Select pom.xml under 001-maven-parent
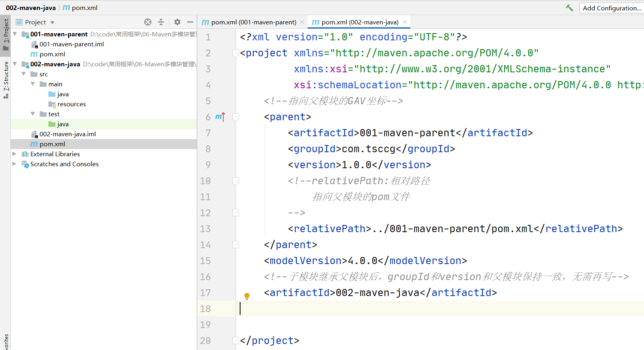 point(52,54)
